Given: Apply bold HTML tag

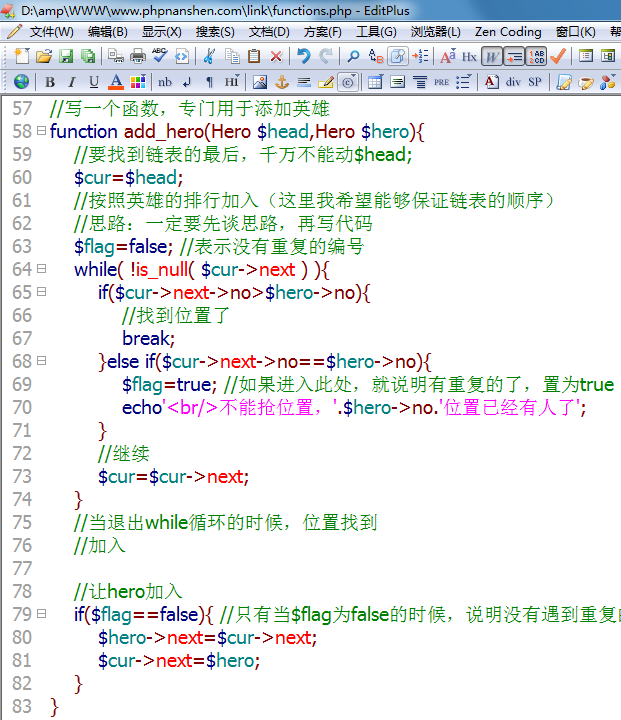Looking at the screenshot, I should click(50, 82).
